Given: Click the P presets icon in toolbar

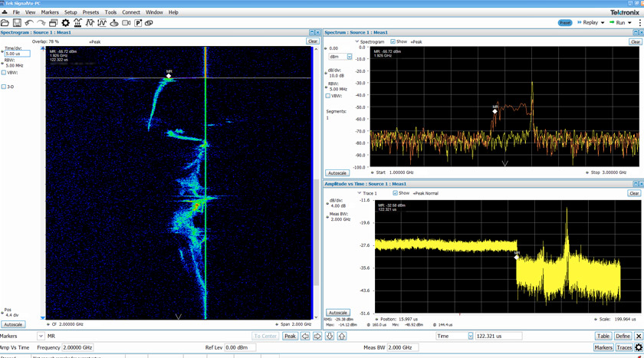Looking at the screenshot, I should 138,23.
